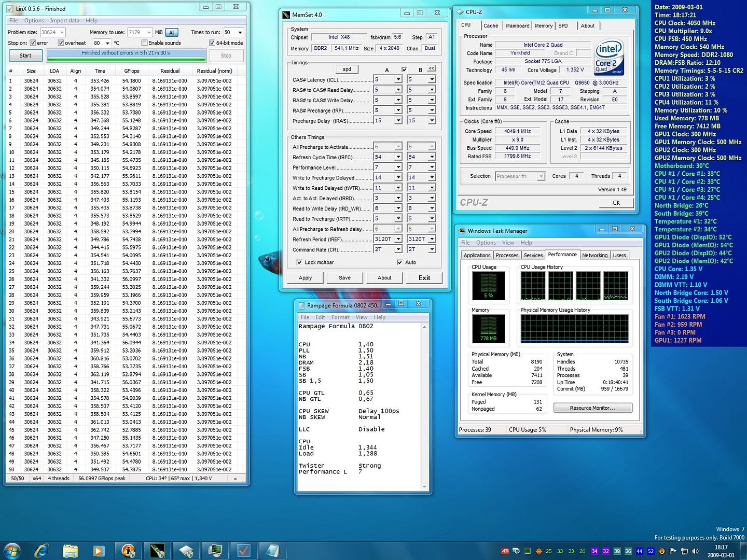Toggle the LinX stop on error checkbox
This screenshot has width=747, height=560.
[x=33, y=43]
